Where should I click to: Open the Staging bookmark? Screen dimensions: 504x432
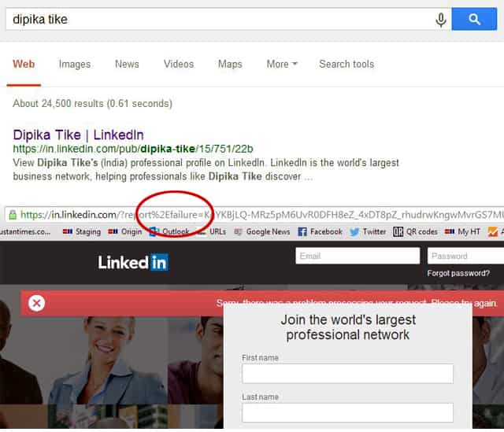(82, 231)
